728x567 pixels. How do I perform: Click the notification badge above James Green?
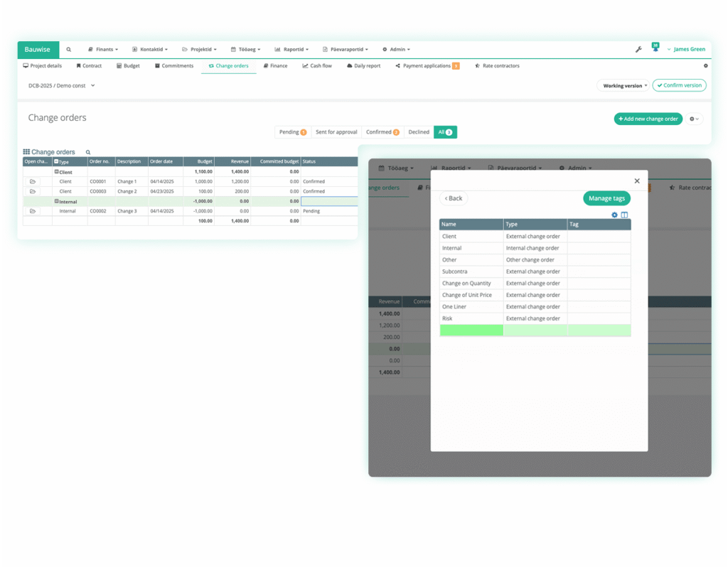click(x=655, y=45)
